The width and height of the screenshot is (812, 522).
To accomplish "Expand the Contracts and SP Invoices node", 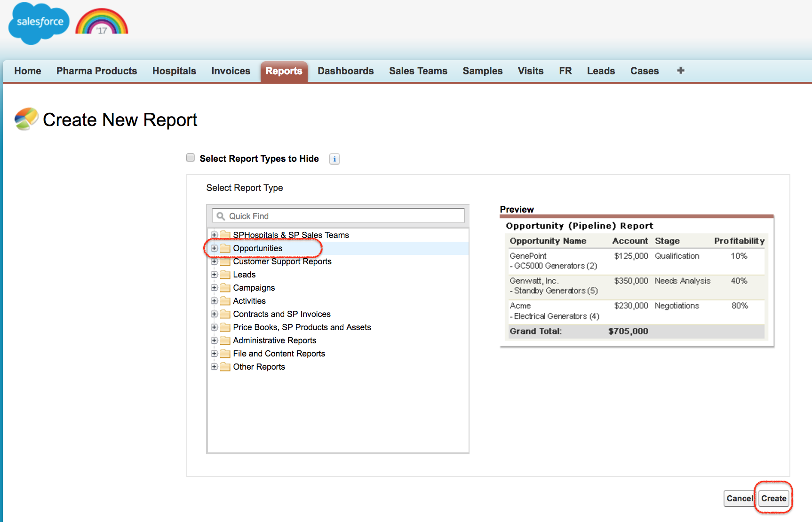I will pyautogui.click(x=214, y=314).
